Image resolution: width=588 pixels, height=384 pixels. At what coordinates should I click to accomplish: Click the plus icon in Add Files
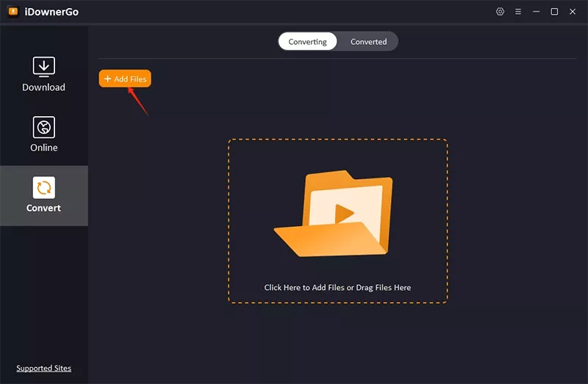click(x=107, y=79)
